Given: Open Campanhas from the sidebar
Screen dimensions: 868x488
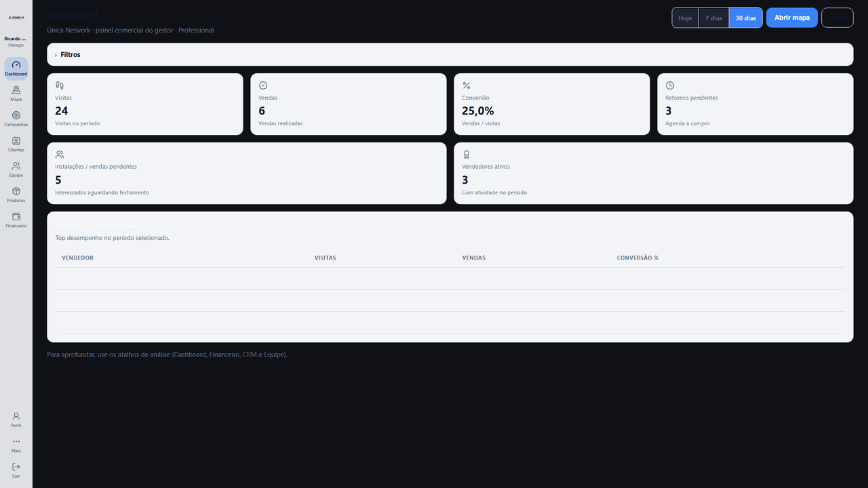Looking at the screenshot, I should point(16,119).
